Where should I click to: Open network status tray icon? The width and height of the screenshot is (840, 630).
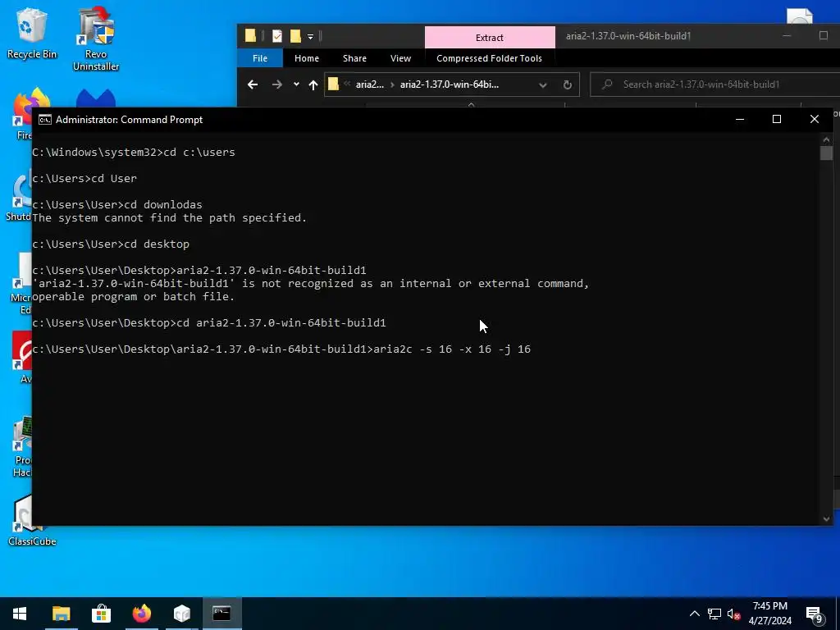pyautogui.click(x=714, y=614)
